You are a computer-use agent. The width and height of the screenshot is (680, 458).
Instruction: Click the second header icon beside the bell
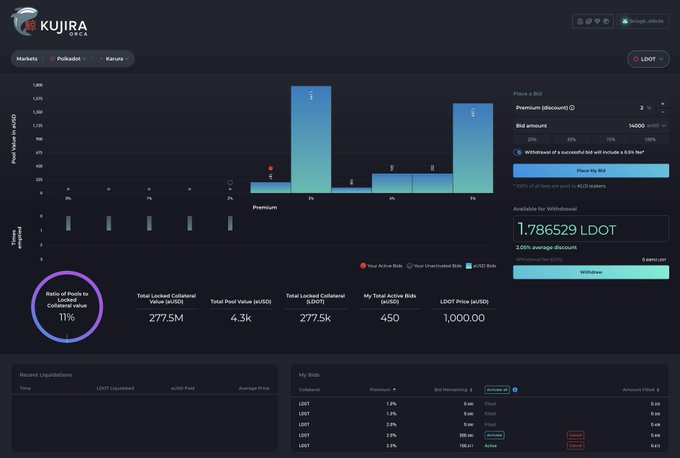click(588, 21)
